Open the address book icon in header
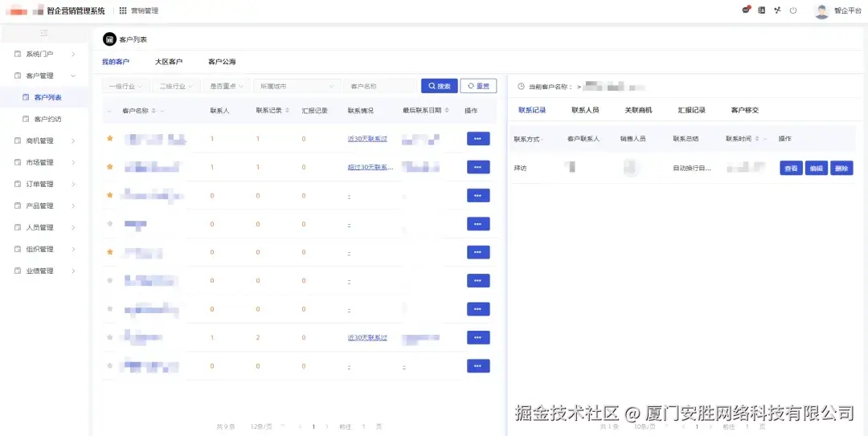 tap(762, 10)
